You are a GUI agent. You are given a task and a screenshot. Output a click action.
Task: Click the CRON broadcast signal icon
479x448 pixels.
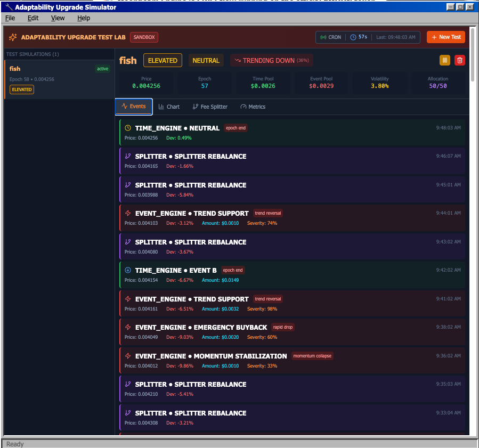click(x=323, y=37)
